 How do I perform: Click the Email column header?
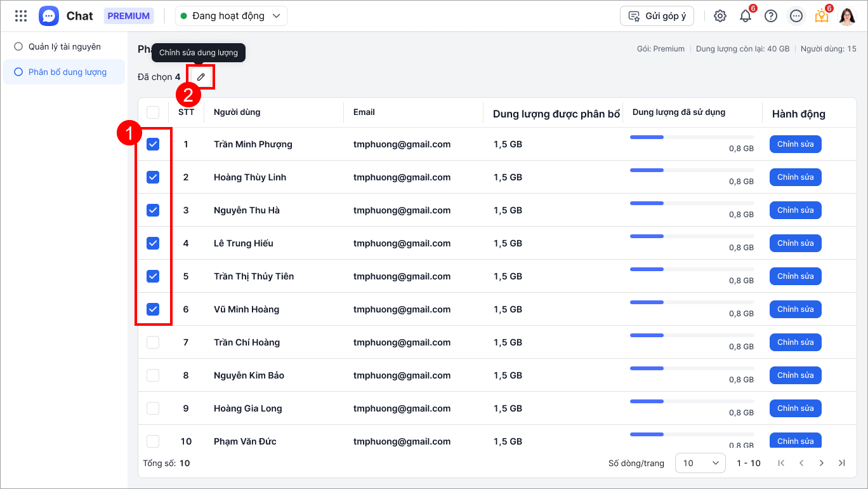pyautogui.click(x=364, y=112)
